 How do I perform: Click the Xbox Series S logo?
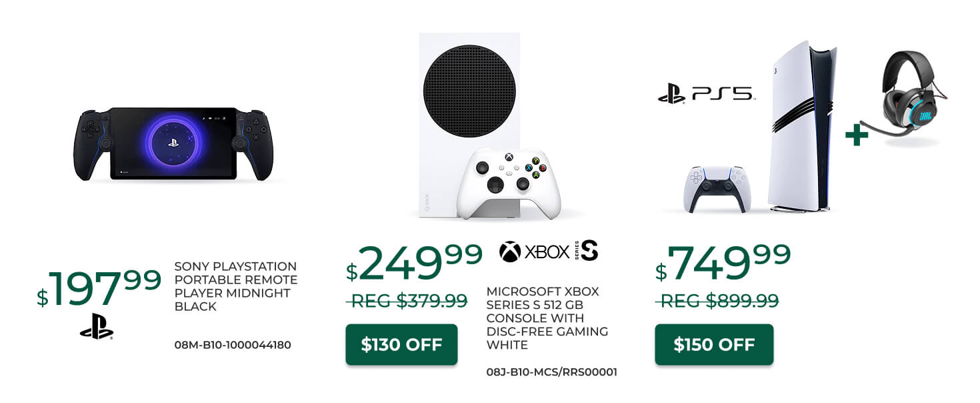[x=548, y=251]
